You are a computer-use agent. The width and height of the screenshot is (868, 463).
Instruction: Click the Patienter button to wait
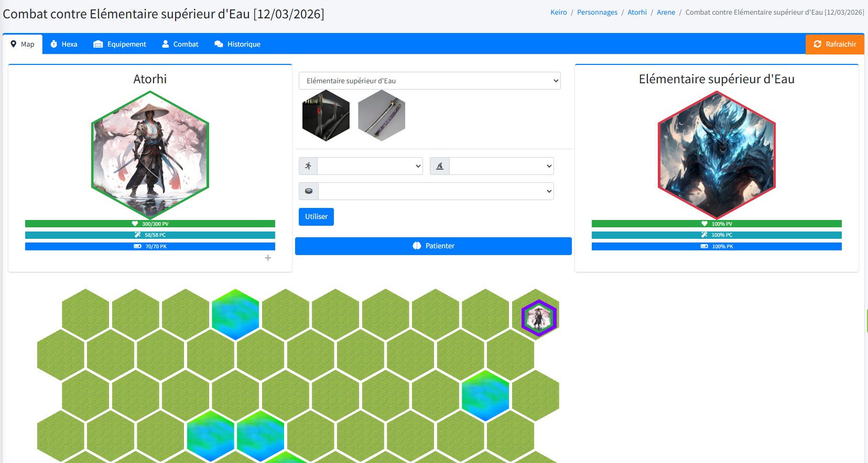pos(433,246)
